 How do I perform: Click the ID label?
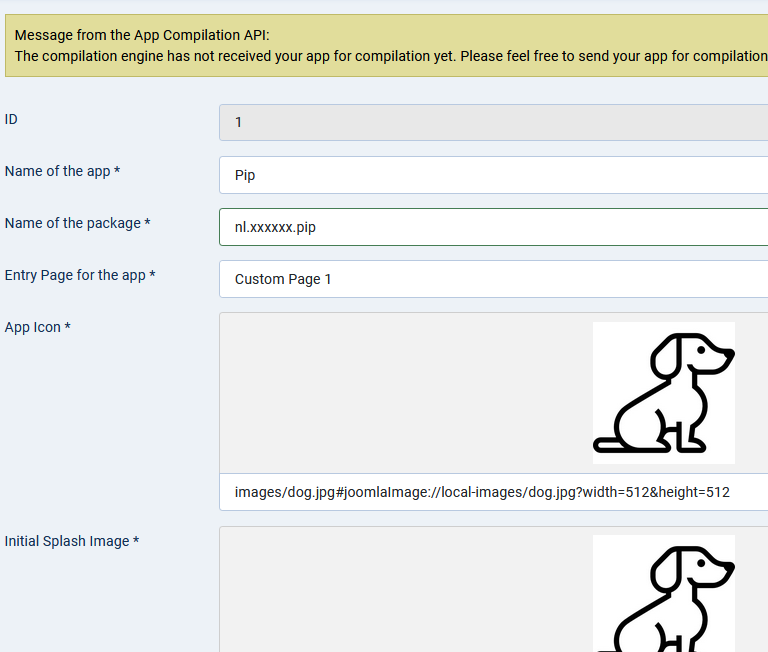(11, 119)
